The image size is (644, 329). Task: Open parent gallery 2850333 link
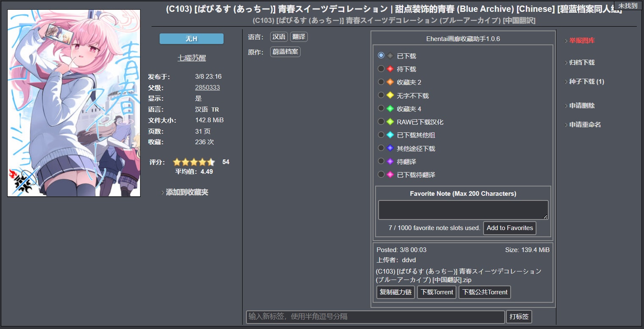pyautogui.click(x=207, y=88)
